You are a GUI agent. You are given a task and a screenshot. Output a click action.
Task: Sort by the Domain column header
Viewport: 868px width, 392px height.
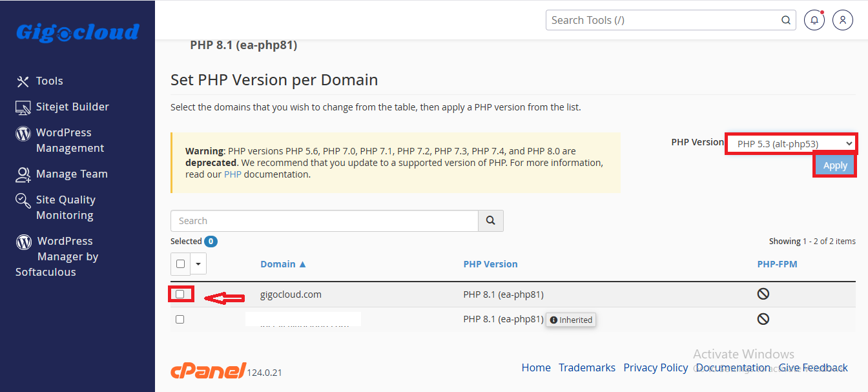284,264
